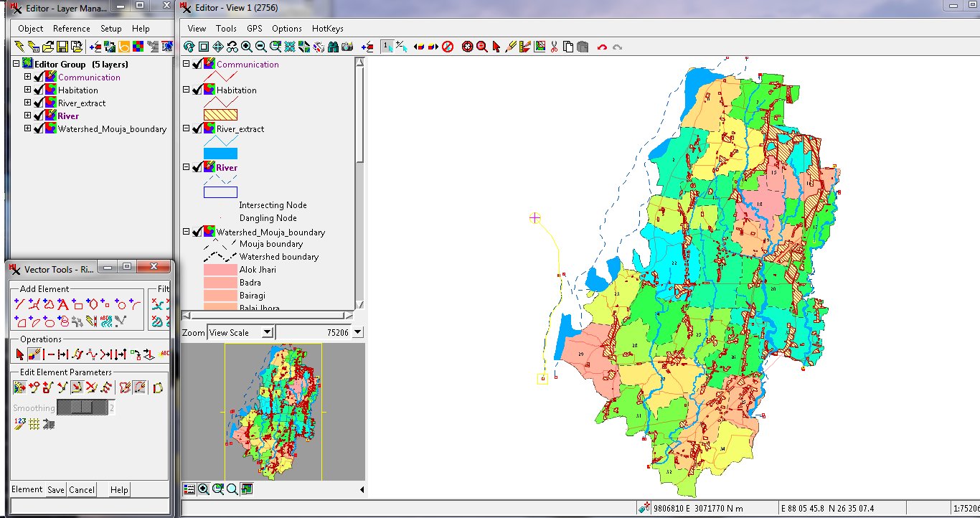Click the Alok Jhari color swatch in legend
Image resolution: width=980 pixels, height=518 pixels.
(220, 270)
